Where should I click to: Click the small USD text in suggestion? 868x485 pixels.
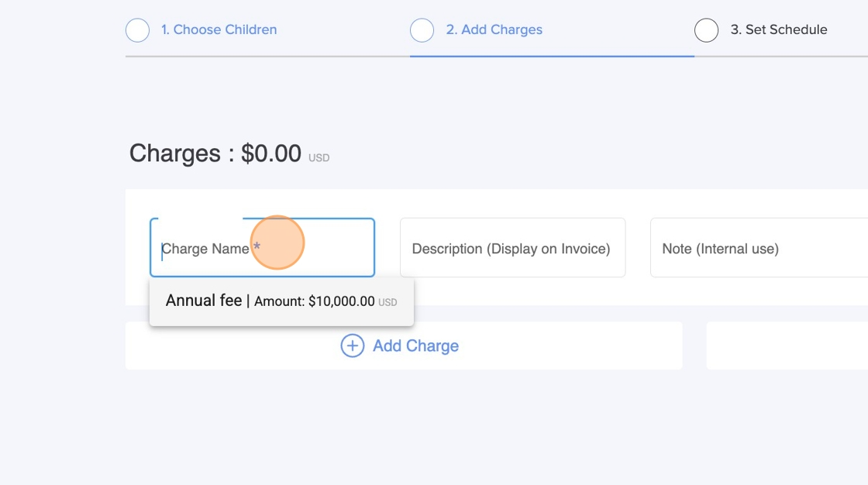[387, 303]
